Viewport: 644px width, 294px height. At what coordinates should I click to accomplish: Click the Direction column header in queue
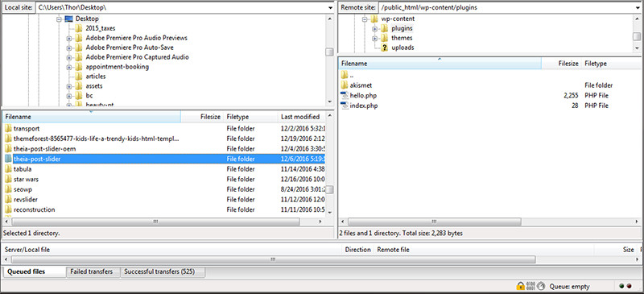(357, 250)
